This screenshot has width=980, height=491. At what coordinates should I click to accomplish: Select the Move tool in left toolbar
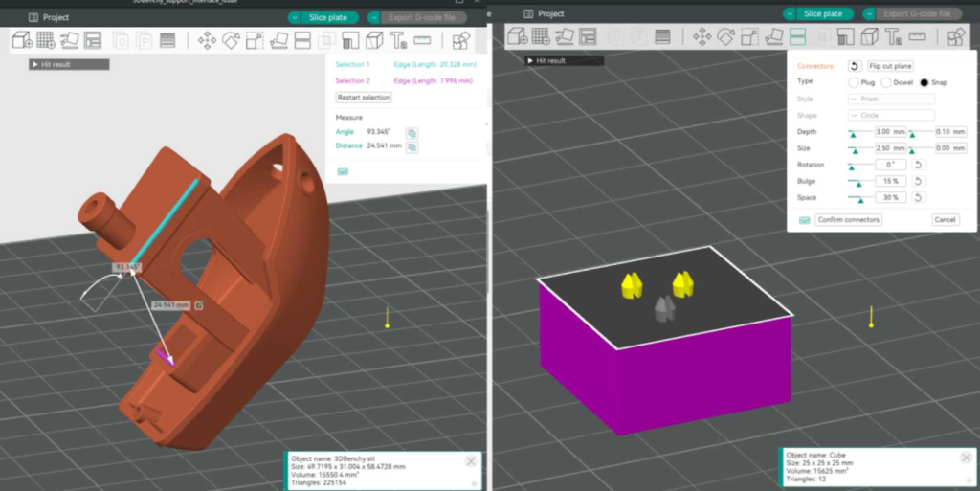(x=206, y=40)
